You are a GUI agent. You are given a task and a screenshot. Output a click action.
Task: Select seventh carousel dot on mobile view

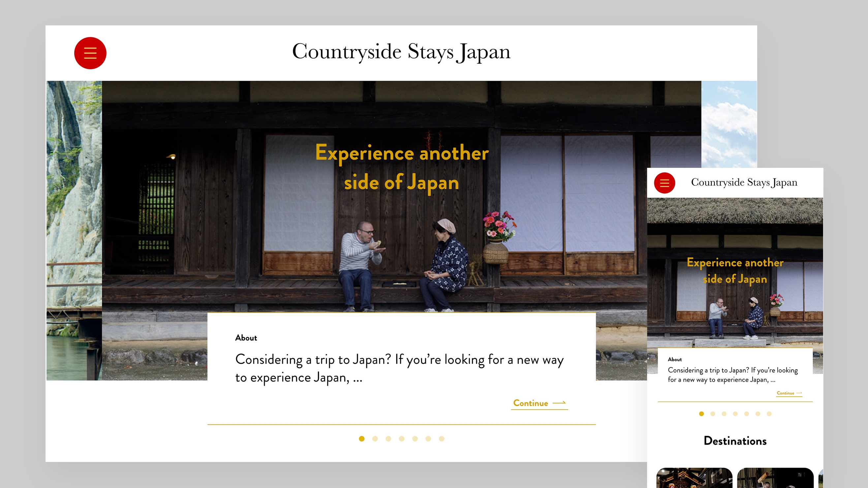pos(769,413)
